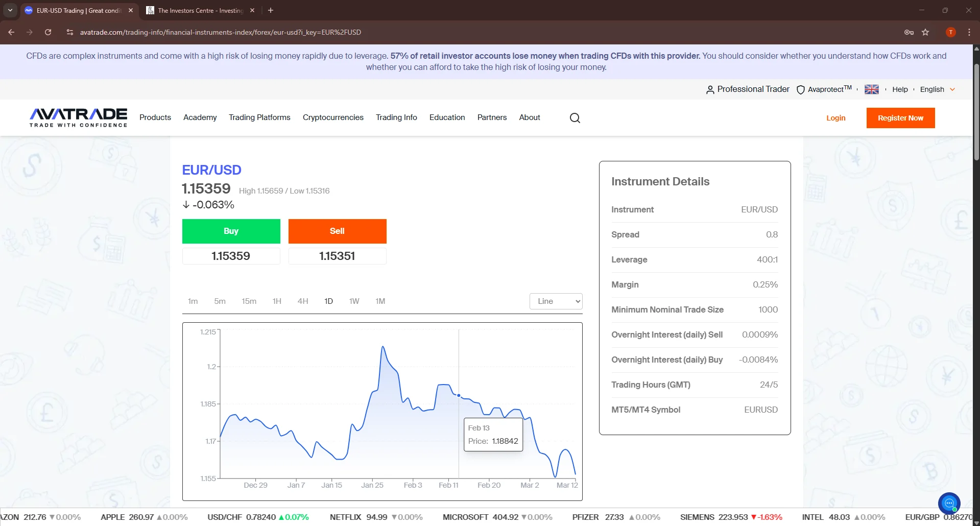Image resolution: width=980 pixels, height=526 pixels.
Task: Open the Trading Info menu
Action: click(x=396, y=117)
